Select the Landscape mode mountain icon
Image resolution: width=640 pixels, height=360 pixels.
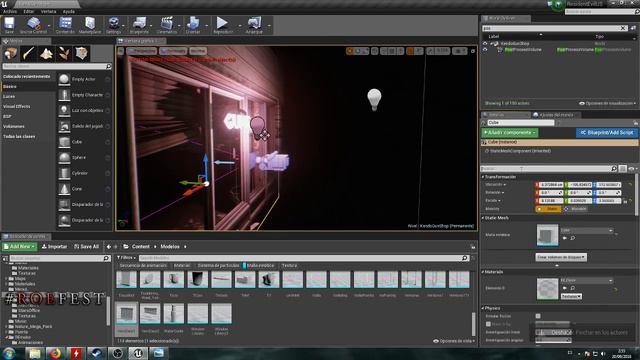(x=46, y=53)
